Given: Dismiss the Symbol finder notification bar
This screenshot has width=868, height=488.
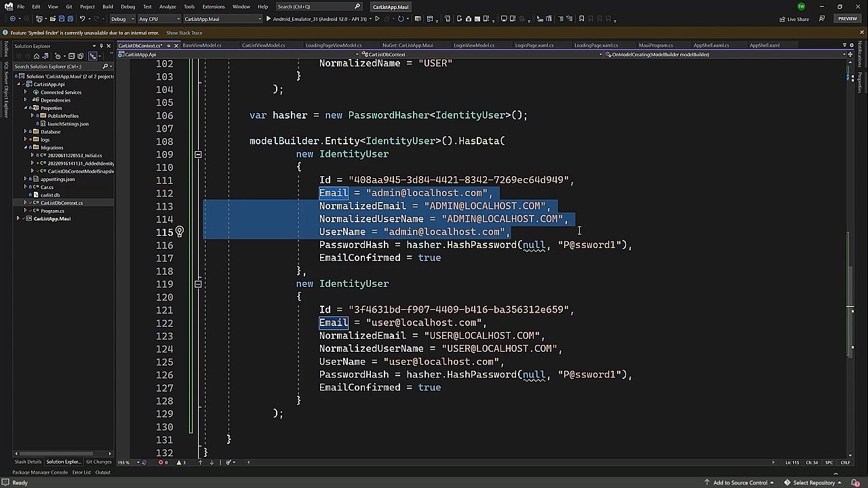Looking at the screenshot, I should [x=862, y=32].
